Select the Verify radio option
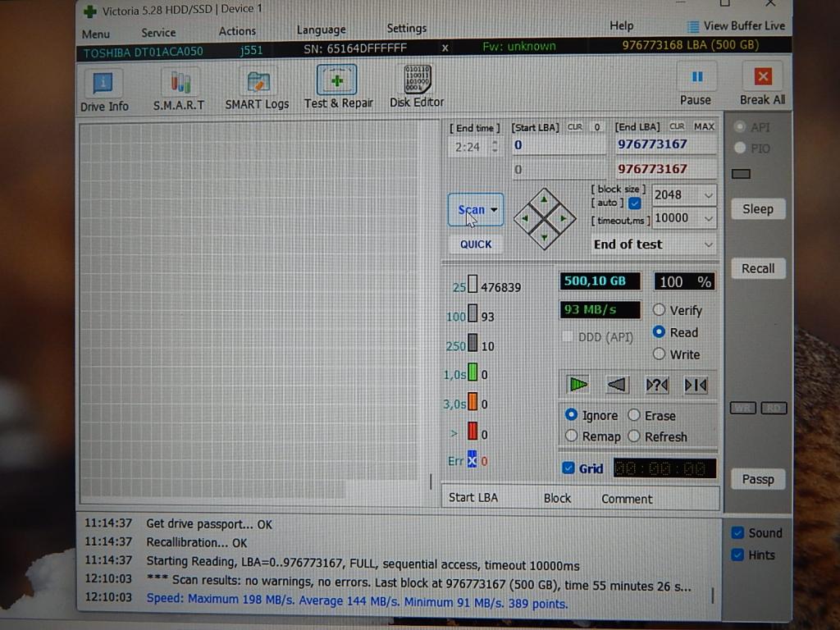 [659, 310]
